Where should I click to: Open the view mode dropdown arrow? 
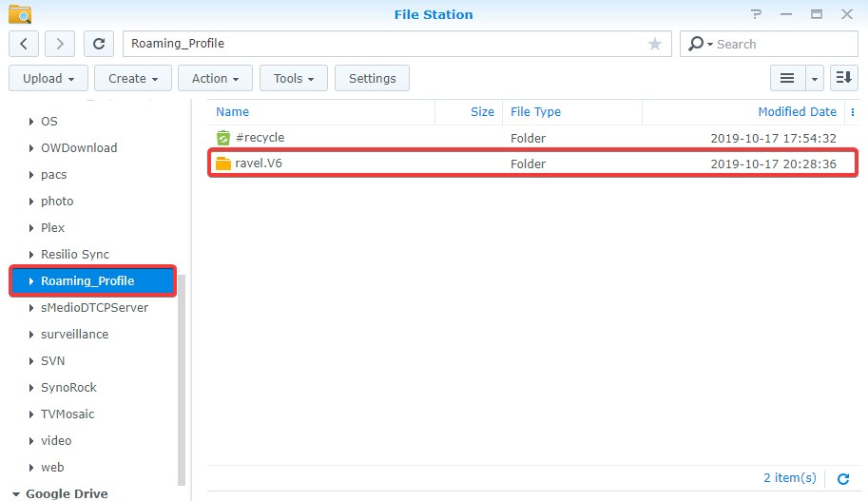coord(815,78)
